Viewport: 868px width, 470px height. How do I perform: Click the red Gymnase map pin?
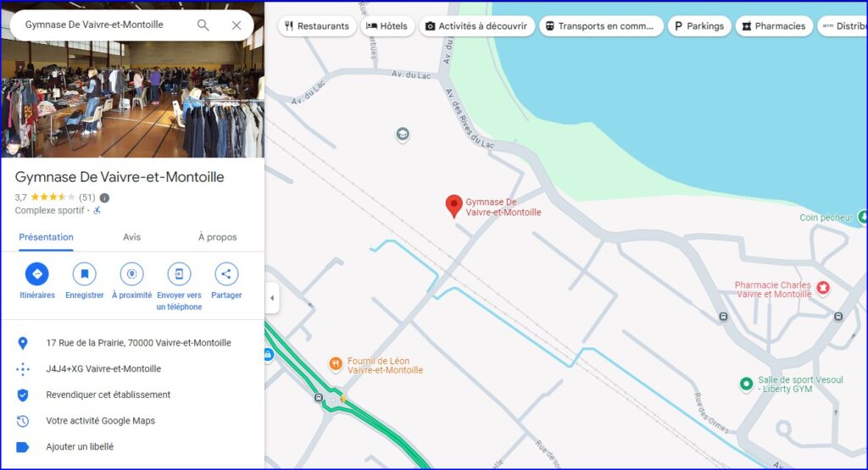[454, 207]
